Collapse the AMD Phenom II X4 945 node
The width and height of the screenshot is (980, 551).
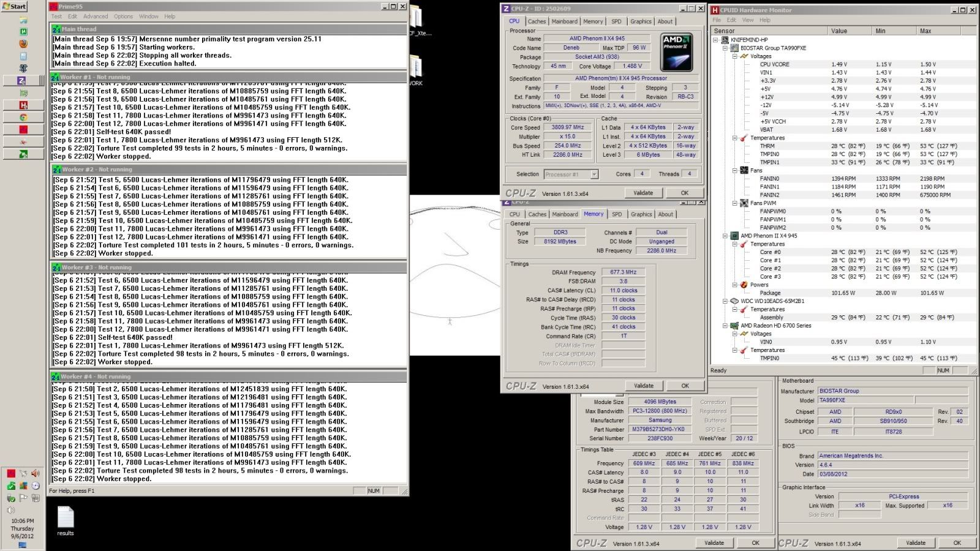pos(726,236)
